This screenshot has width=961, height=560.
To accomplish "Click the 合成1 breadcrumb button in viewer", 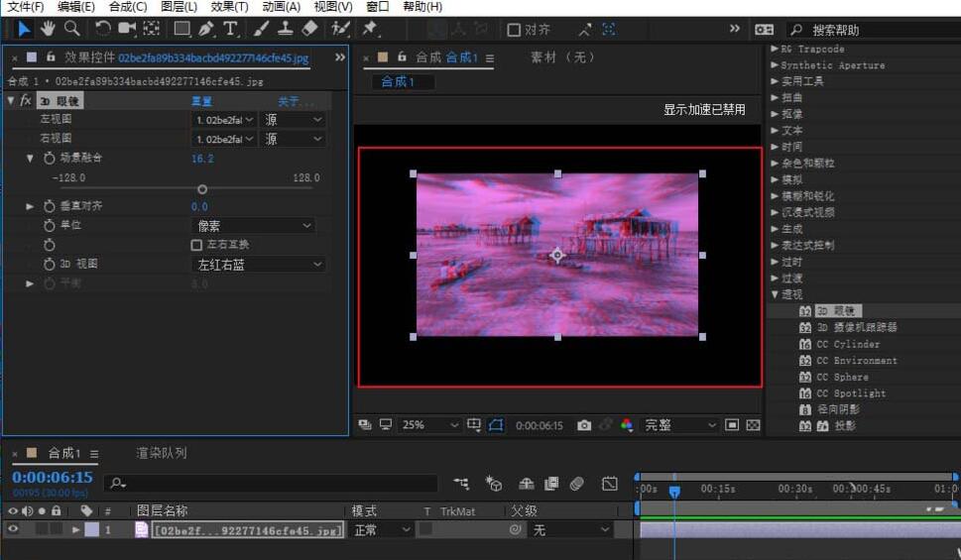I will 403,81.
